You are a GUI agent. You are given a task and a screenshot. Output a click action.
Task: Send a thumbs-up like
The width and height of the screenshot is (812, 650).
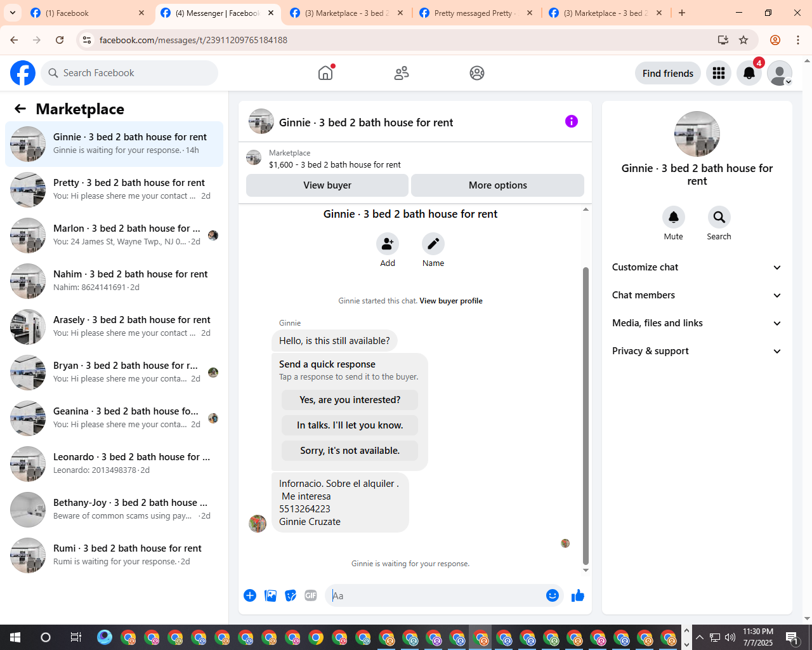[x=578, y=595]
